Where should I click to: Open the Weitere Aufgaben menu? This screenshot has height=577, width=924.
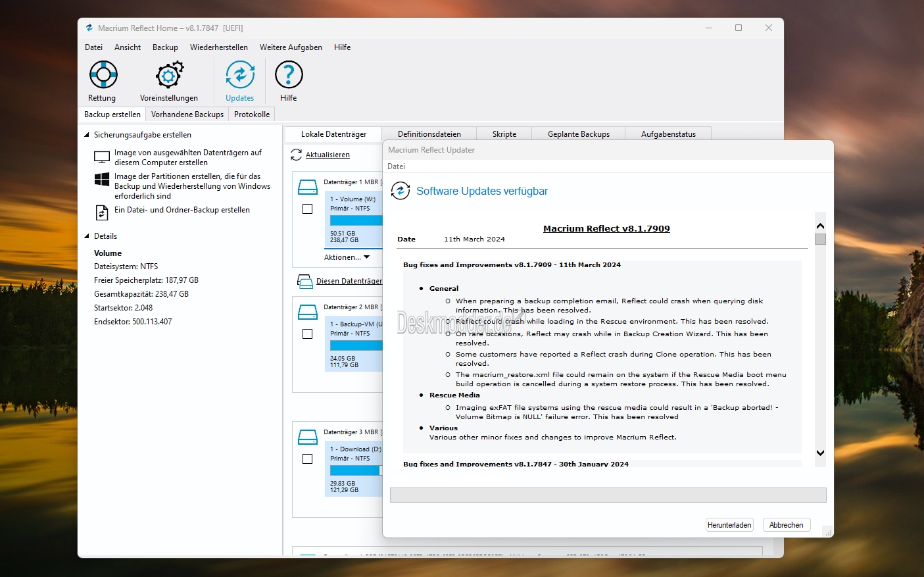pyautogui.click(x=291, y=47)
